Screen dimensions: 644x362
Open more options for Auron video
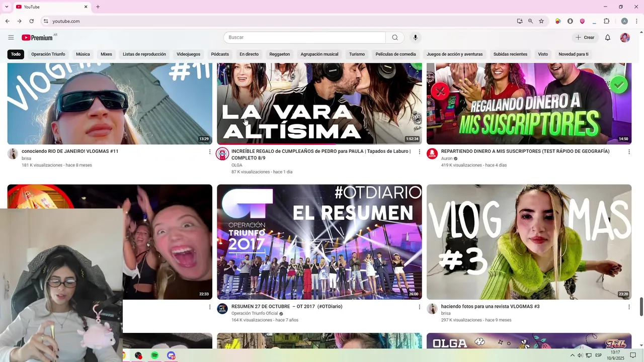628,152
